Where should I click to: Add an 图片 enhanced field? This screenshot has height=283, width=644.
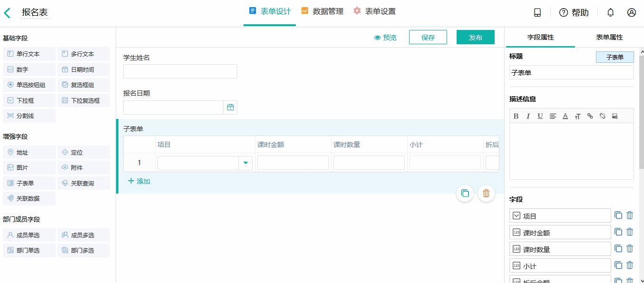(29, 167)
